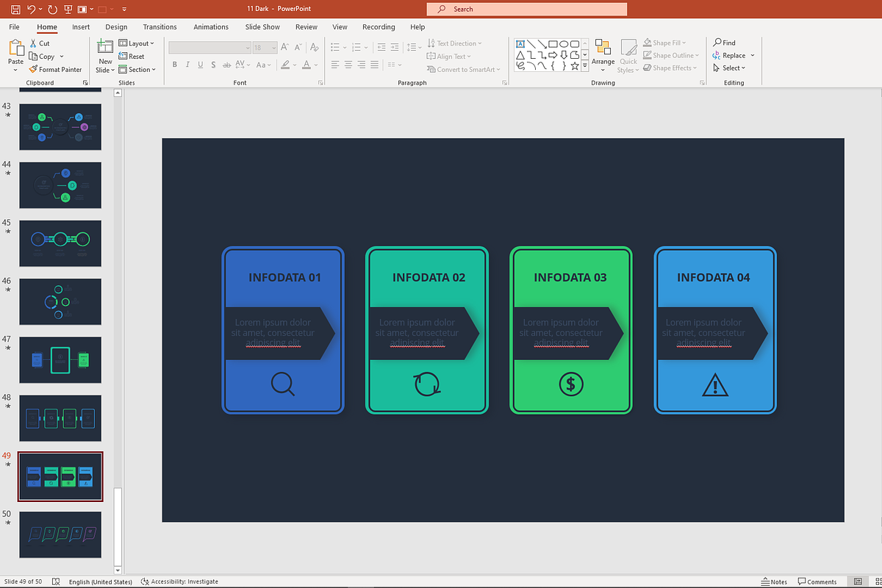Toggle align text left

[335, 65]
